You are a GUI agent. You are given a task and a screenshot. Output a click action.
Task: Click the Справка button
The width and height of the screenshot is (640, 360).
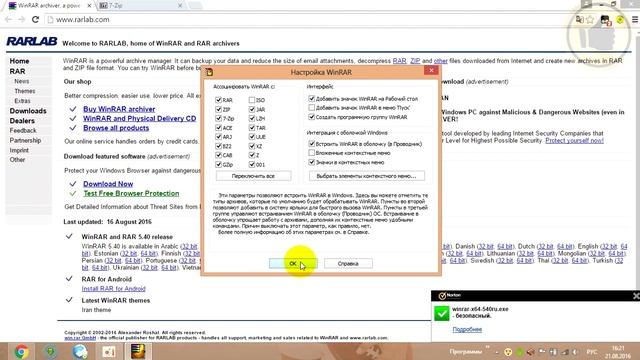pos(348,264)
